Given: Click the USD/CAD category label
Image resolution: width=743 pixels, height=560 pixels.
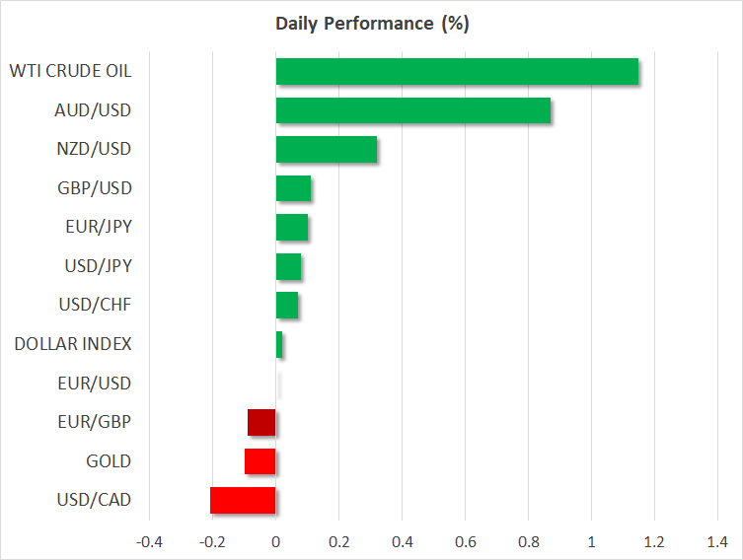Looking at the screenshot, I should (x=96, y=500).
